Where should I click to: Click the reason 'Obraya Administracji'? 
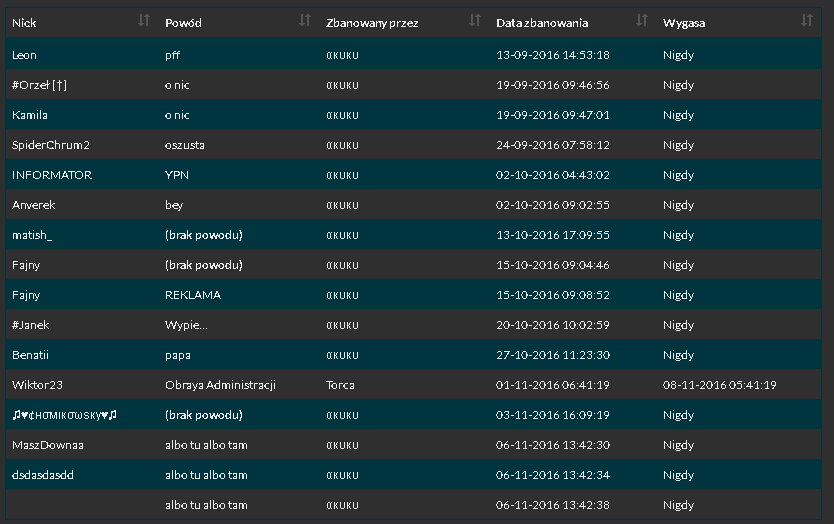point(220,385)
